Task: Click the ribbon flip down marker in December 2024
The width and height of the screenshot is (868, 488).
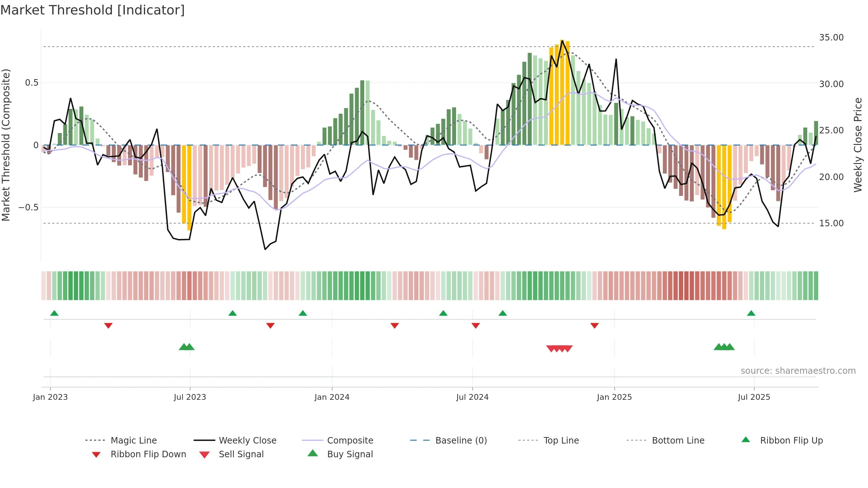Action: [595, 326]
